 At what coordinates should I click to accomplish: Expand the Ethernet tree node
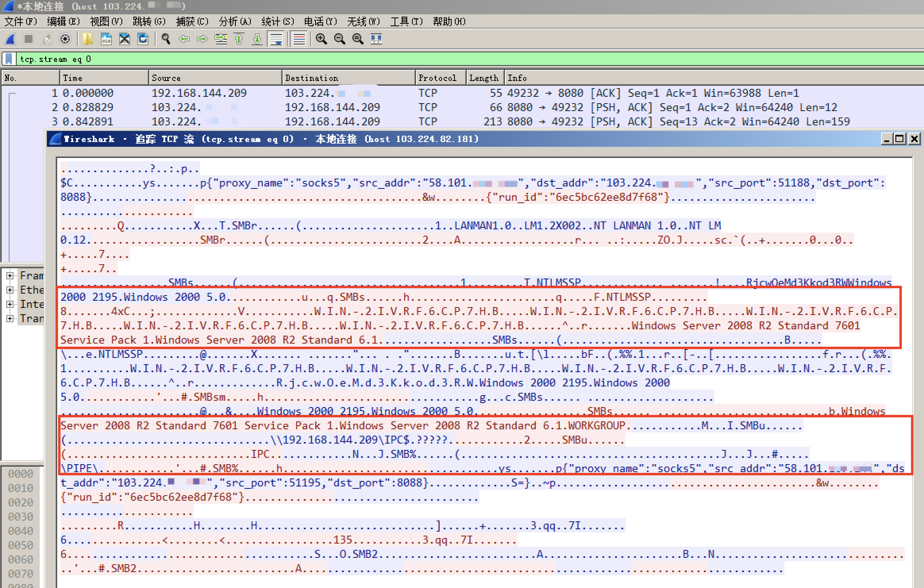coord(10,290)
